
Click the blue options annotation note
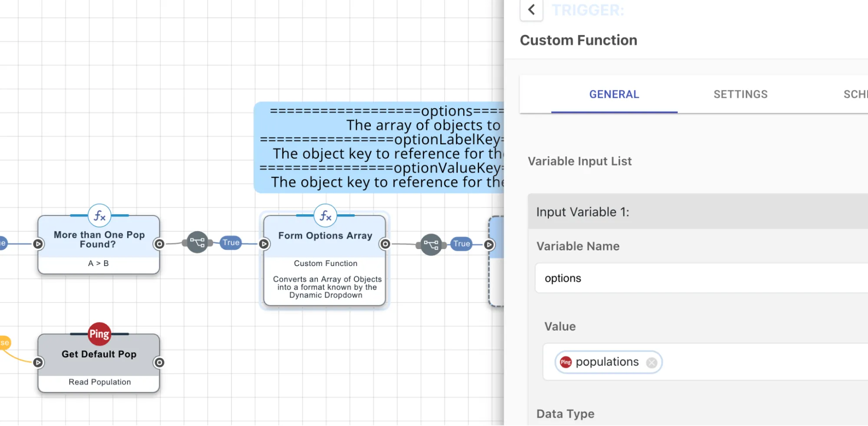[379, 147]
